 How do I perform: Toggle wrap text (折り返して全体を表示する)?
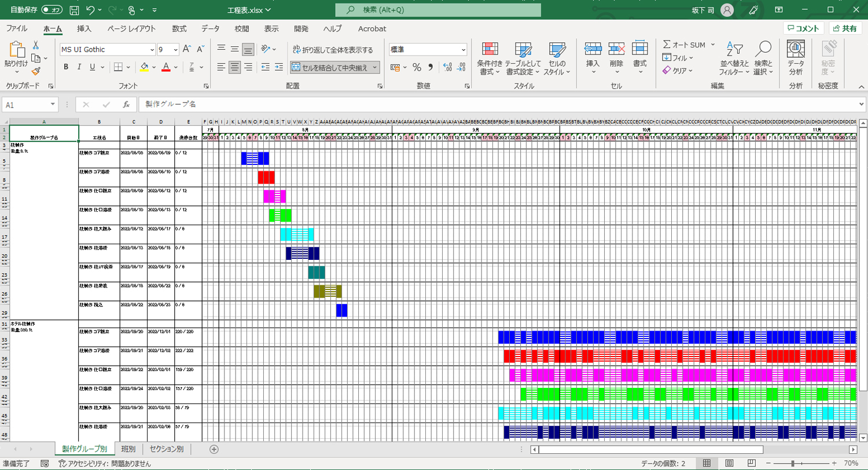coord(333,50)
